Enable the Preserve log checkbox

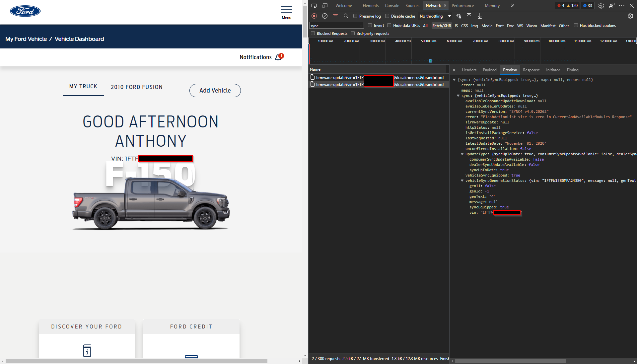point(355,16)
